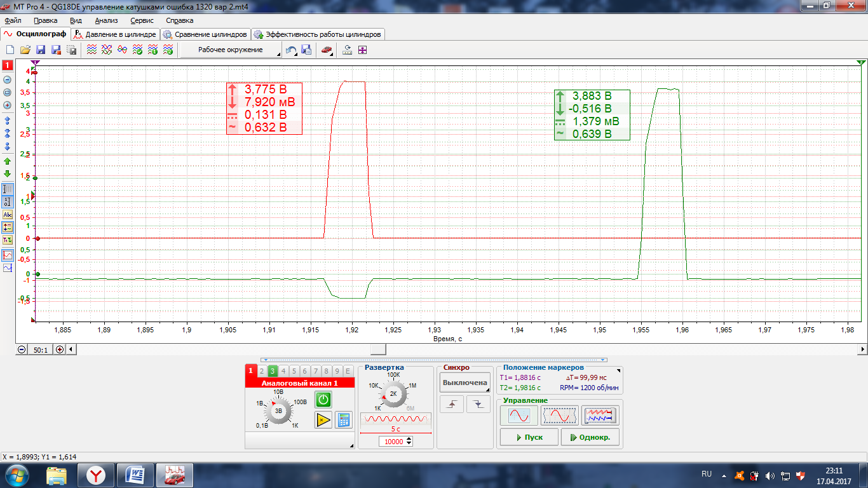Click the sweep rate knob showing 2К
Viewport: 868px width, 488px height.
point(393,394)
